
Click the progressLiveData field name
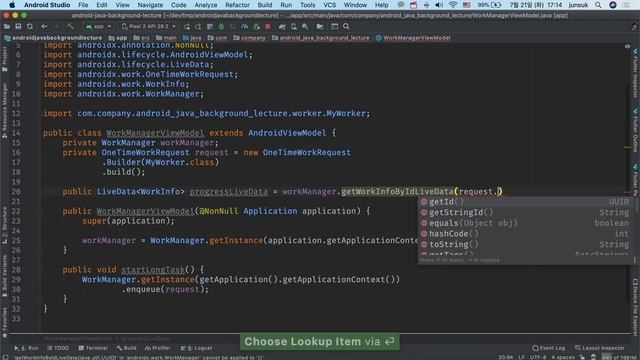point(229,192)
